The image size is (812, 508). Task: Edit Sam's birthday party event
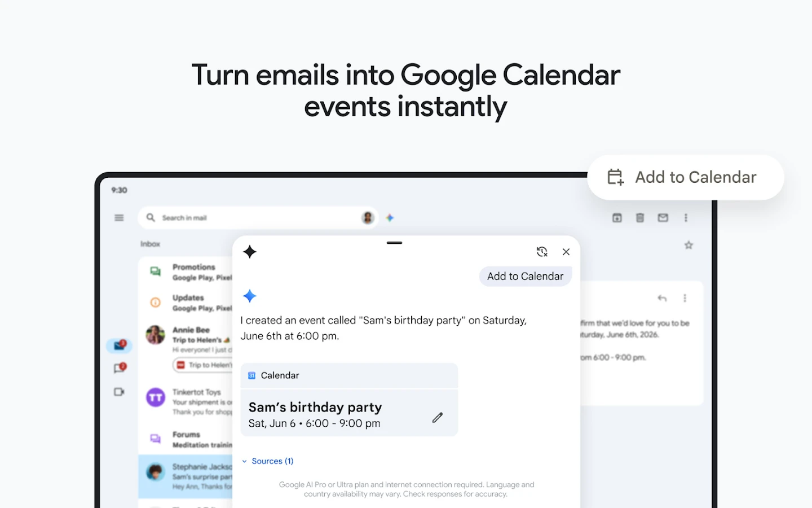pyautogui.click(x=438, y=417)
